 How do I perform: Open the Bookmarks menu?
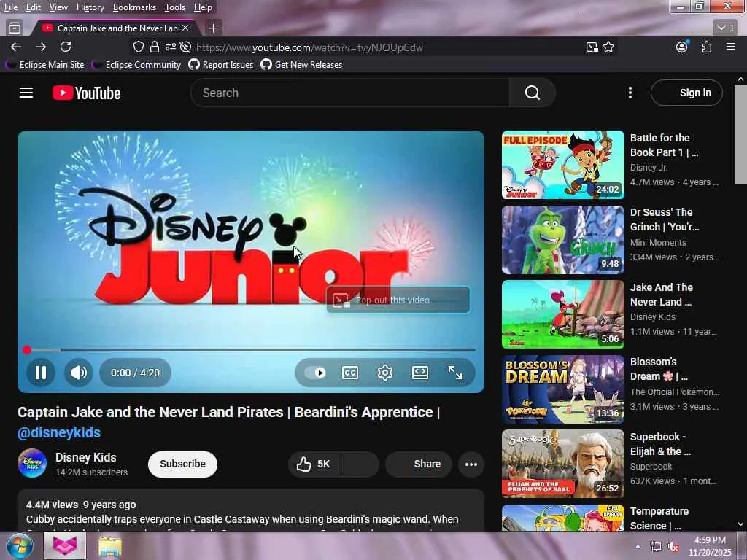pos(134,7)
